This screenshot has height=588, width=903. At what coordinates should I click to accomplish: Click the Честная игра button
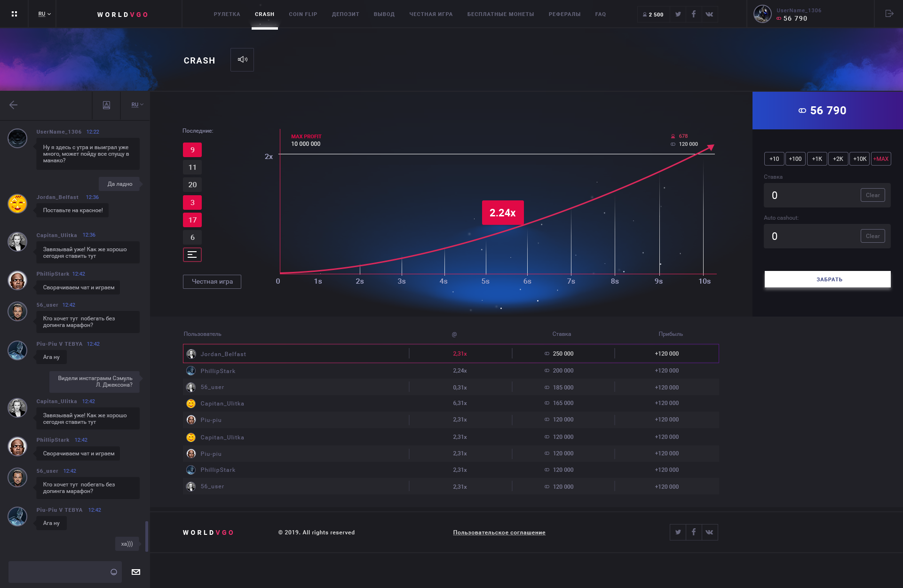212,281
